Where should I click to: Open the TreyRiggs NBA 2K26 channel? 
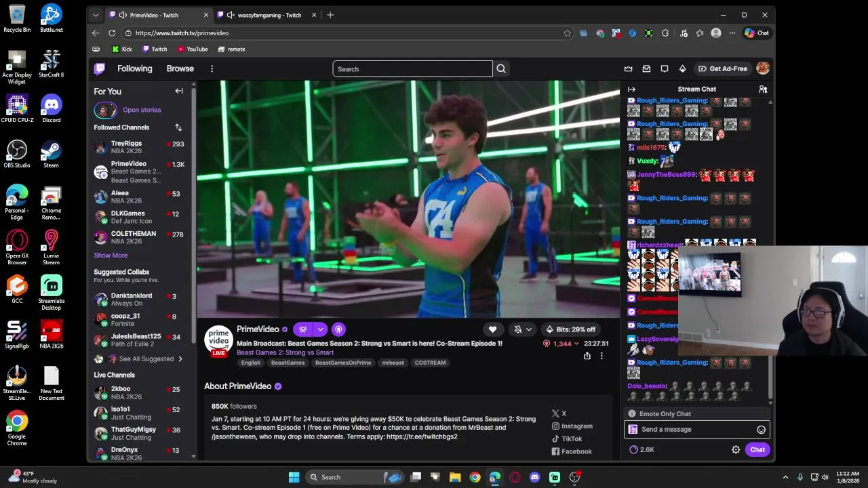click(139, 148)
